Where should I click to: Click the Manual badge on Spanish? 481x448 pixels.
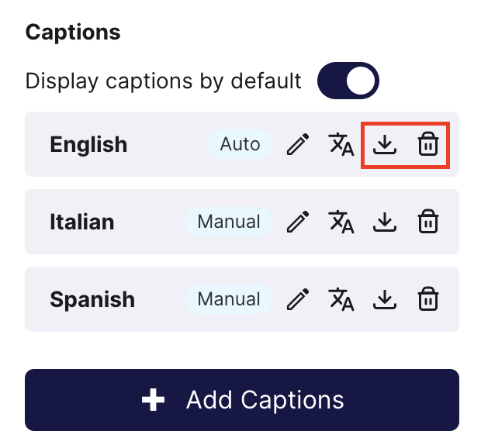[x=229, y=299]
